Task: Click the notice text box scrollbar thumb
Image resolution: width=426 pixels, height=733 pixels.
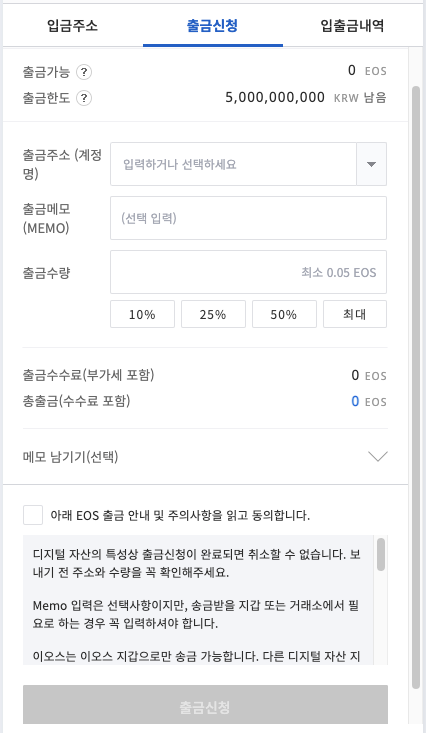Action: (x=381, y=554)
